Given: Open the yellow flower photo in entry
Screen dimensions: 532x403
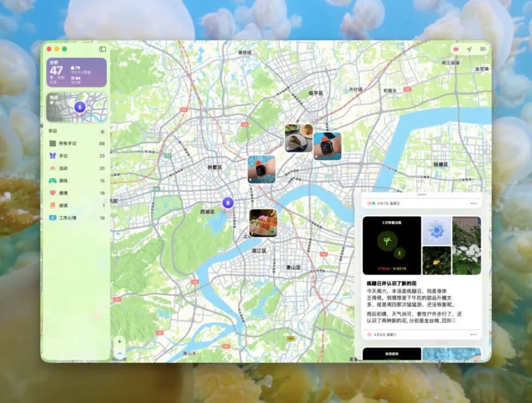Looking at the screenshot, I should pos(436,260).
